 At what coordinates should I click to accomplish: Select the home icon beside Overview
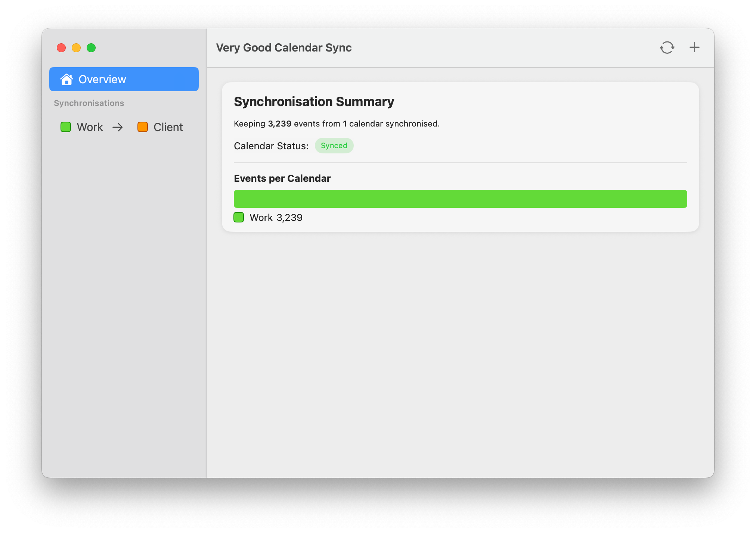click(66, 79)
